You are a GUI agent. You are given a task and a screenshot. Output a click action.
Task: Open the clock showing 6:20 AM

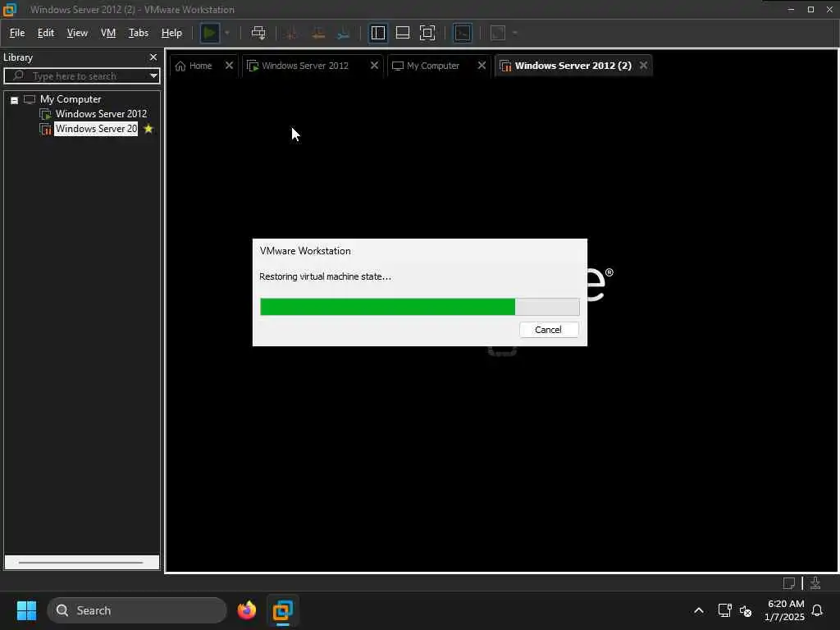[785, 610]
